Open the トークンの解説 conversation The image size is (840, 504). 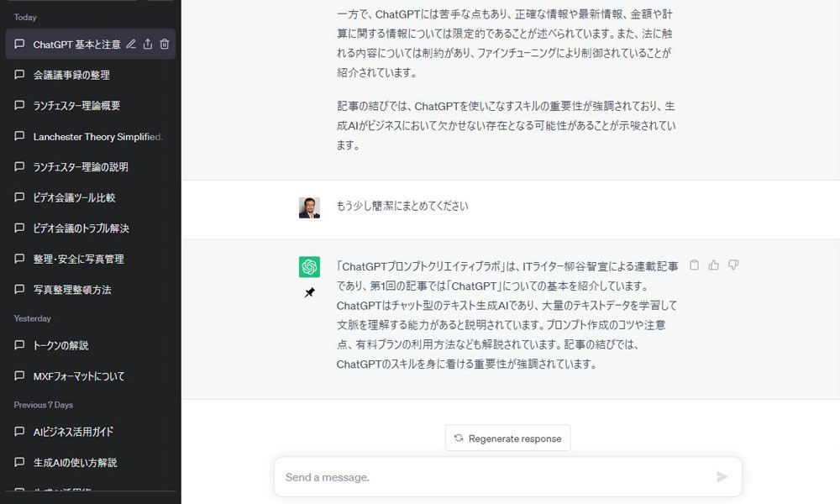point(91,345)
